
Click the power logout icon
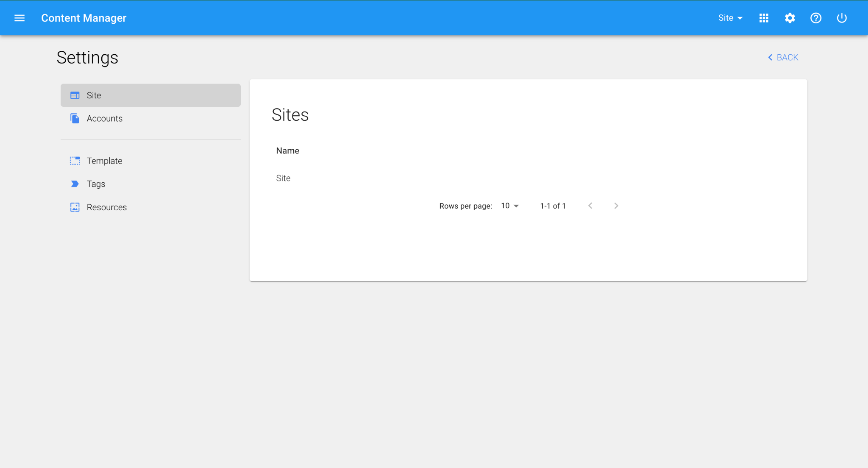[x=841, y=18]
